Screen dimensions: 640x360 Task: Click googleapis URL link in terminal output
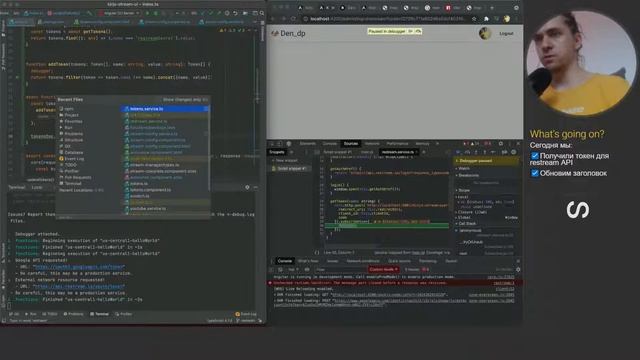[x=80, y=267]
